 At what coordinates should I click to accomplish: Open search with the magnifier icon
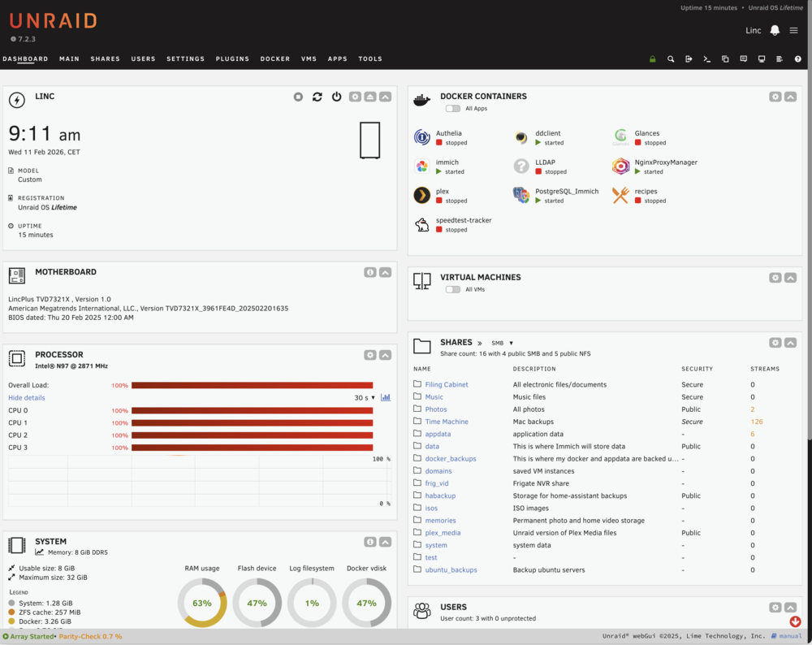click(671, 59)
